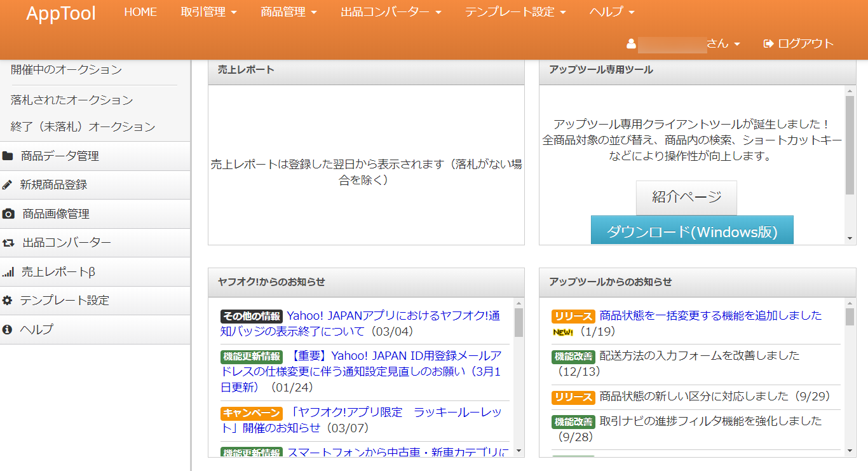
Task: Click the NEW! badge in アップツールからのお知らせ
Action: [x=563, y=332]
